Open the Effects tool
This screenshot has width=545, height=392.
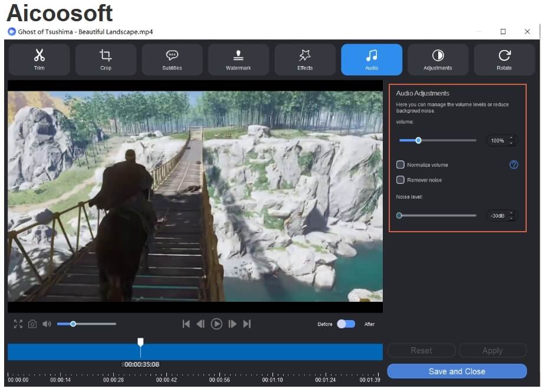click(x=305, y=60)
